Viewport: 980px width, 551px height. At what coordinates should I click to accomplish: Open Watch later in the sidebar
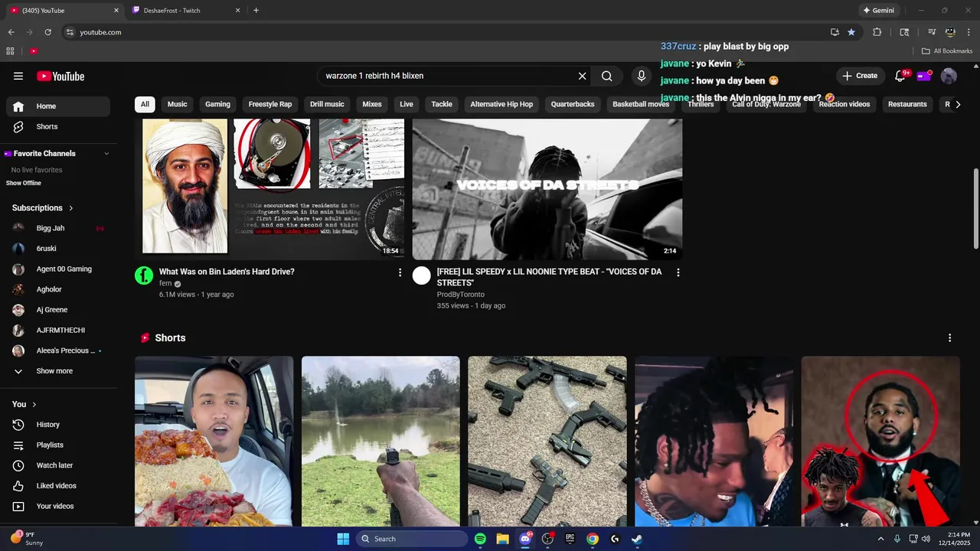pos(58,465)
